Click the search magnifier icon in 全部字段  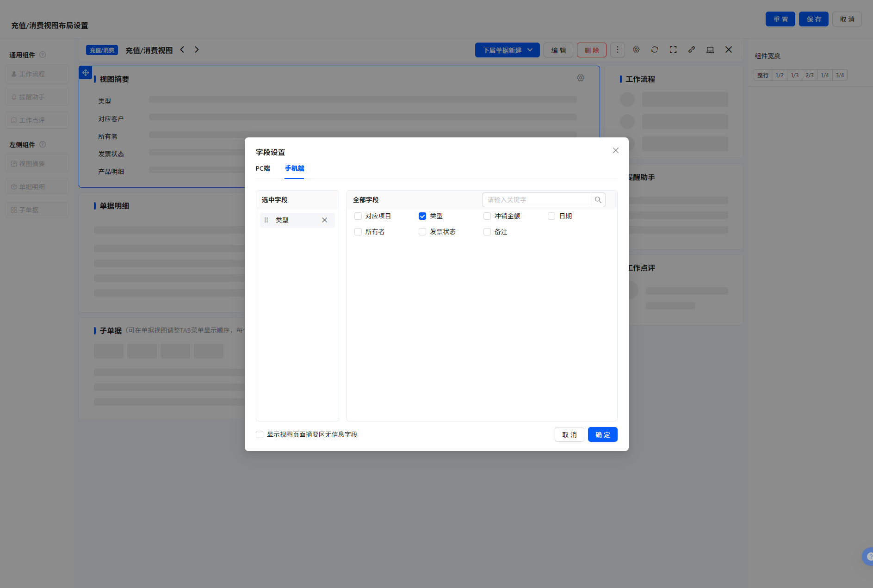(598, 200)
